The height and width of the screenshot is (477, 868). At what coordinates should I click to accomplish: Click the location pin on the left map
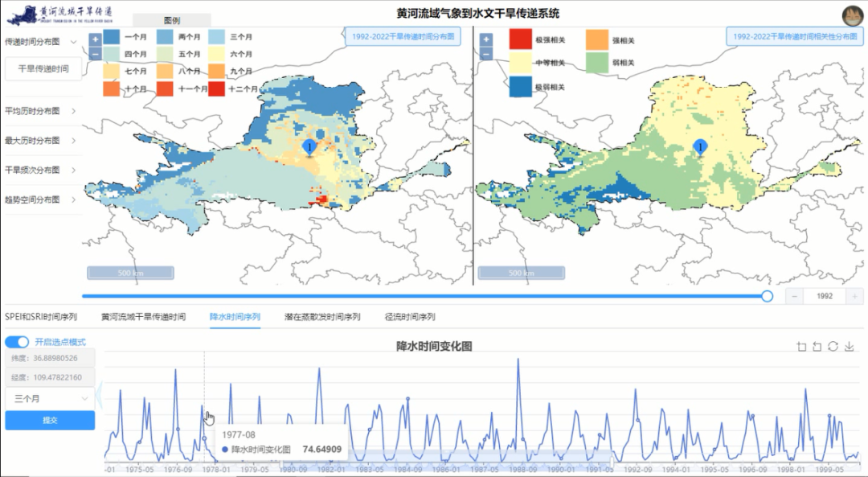310,147
